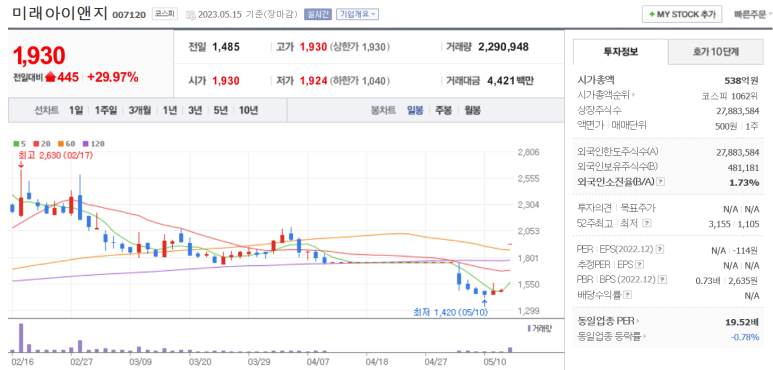Screen dimensions: 773x370
Task: Click the 외국인소진율 1.73% value
Action: click(x=744, y=183)
